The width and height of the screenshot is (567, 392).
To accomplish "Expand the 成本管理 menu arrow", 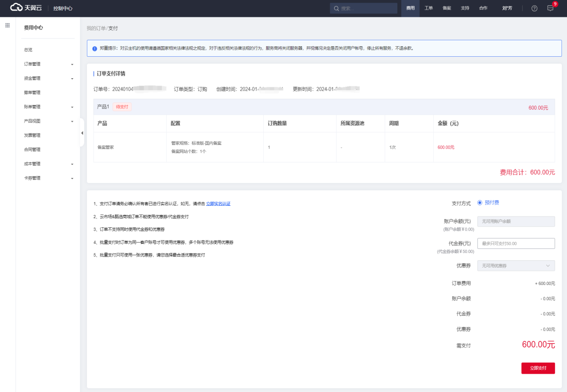I will tap(72, 164).
